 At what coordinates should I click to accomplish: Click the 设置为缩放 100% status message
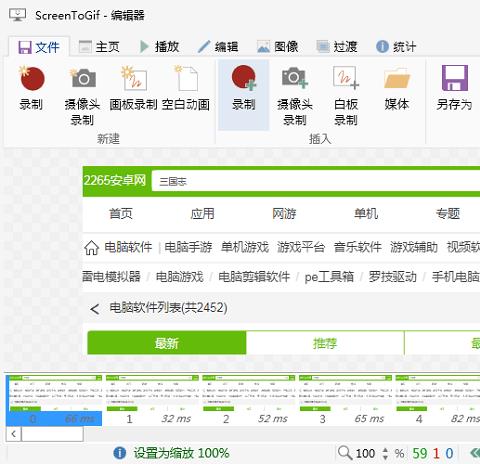point(181,453)
